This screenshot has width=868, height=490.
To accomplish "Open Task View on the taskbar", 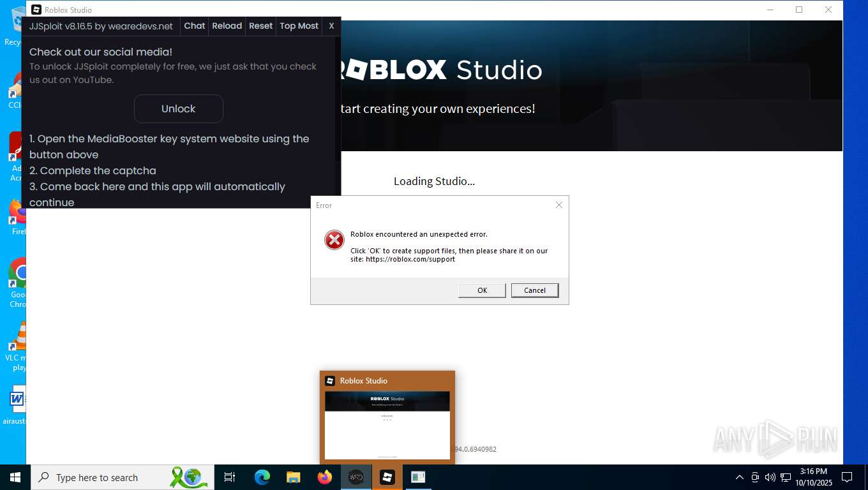I will 230,477.
